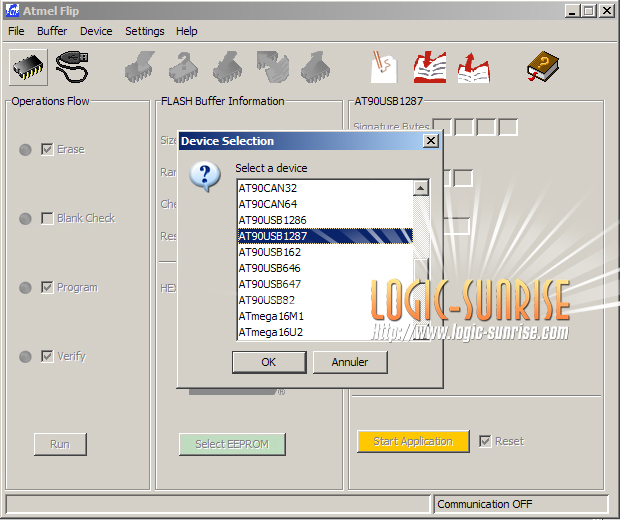Click the Communication OFF status field
The image size is (620, 520).
coord(521,504)
